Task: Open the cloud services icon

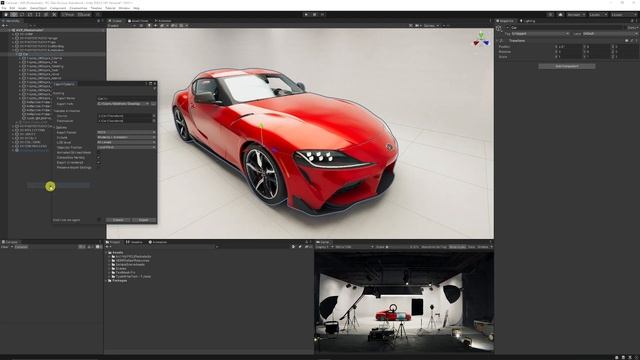Action: tap(560, 14)
